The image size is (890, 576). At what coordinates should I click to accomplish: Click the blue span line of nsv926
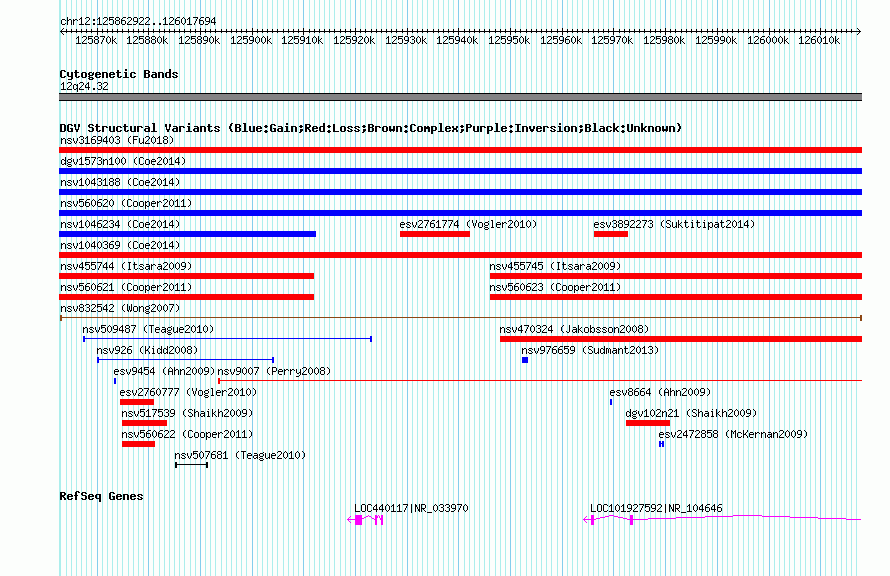coord(186,360)
